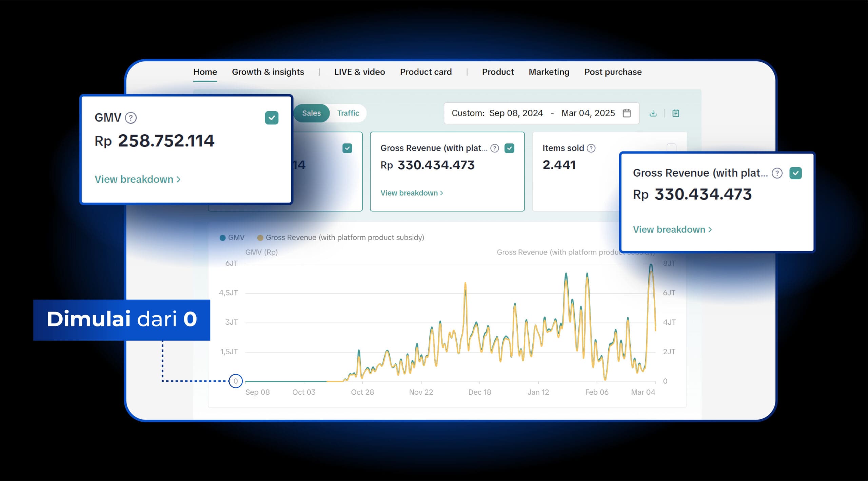The width and height of the screenshot is (868, 481).
Task: Uncheck the GMV popup card checkbox
Action: (272, 118)
